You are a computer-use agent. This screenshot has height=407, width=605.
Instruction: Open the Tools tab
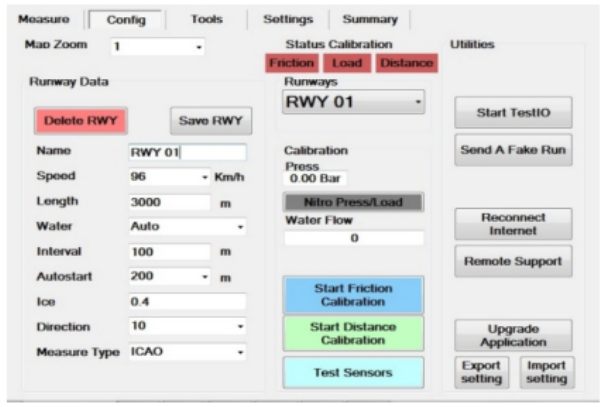[x=206, y=19]
